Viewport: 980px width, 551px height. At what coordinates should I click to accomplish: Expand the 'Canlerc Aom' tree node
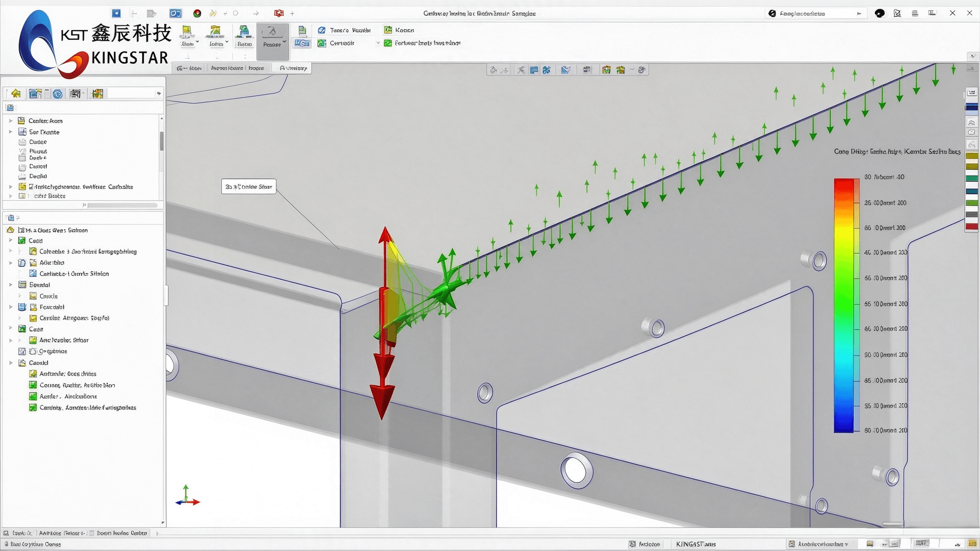point(11,121)
